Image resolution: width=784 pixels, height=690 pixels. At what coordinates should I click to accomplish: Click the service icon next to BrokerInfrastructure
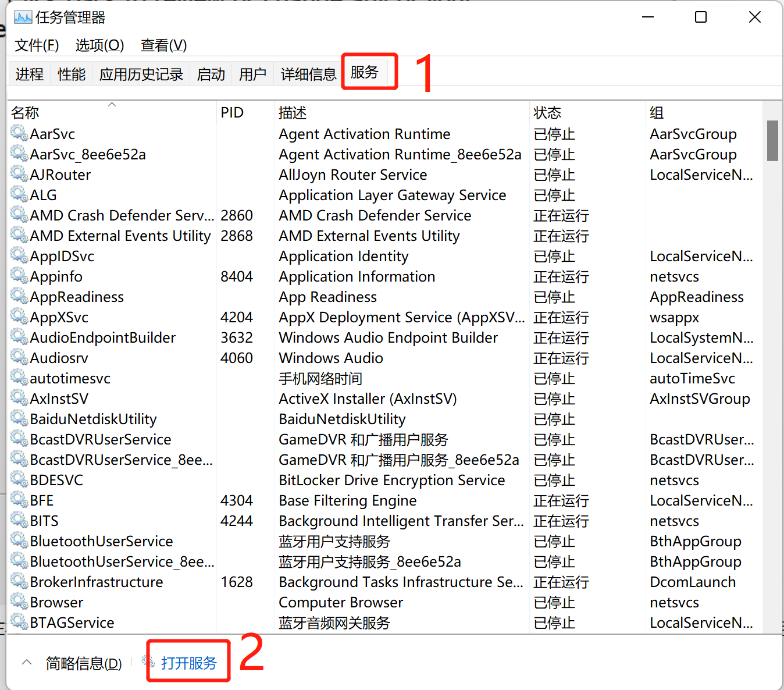pos(19,581)
